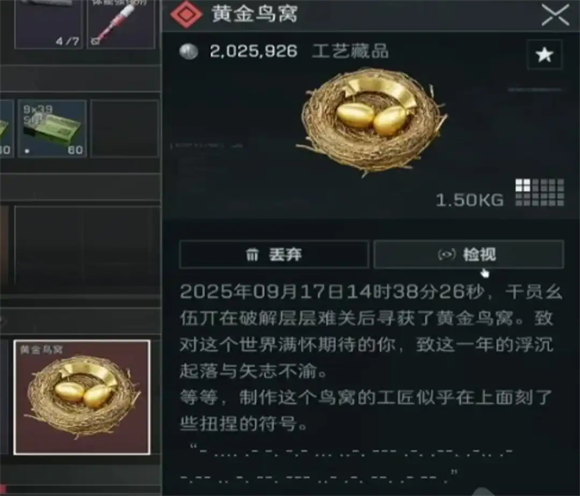Click the empty slot beside the 9x39 ammo
The width and height of the screenshot is (580, 496).
coord(124,128)
